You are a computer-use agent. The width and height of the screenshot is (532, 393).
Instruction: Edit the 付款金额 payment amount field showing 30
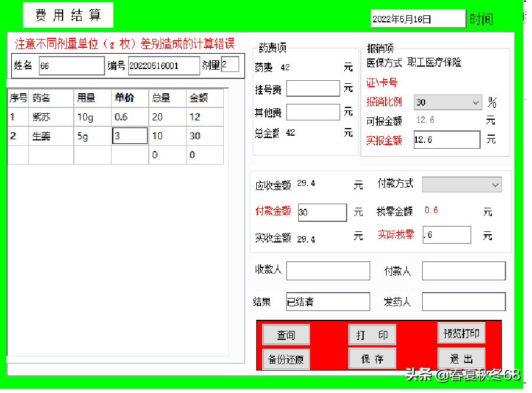click(321, 212)
